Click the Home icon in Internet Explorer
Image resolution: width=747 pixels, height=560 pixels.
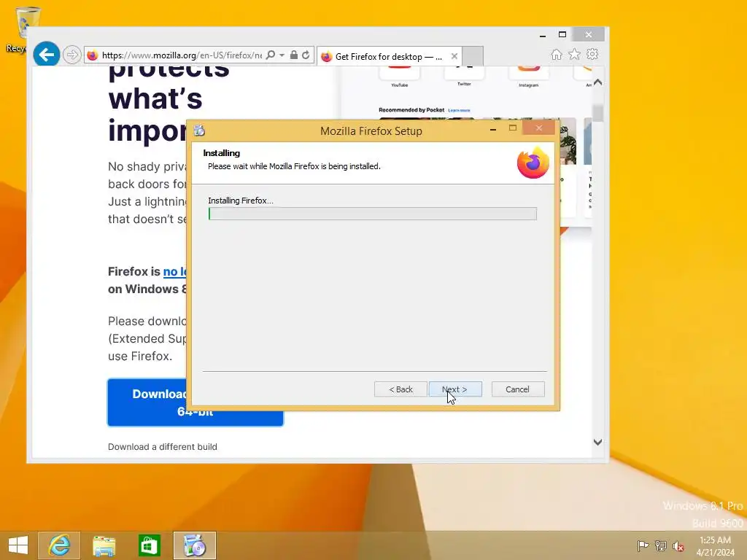557,54
